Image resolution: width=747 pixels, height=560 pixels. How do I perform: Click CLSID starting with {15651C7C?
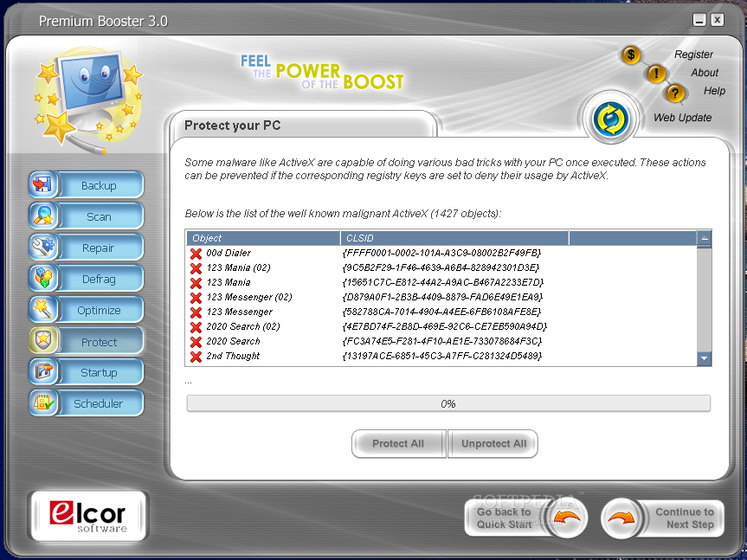click(x=442, y=283)
